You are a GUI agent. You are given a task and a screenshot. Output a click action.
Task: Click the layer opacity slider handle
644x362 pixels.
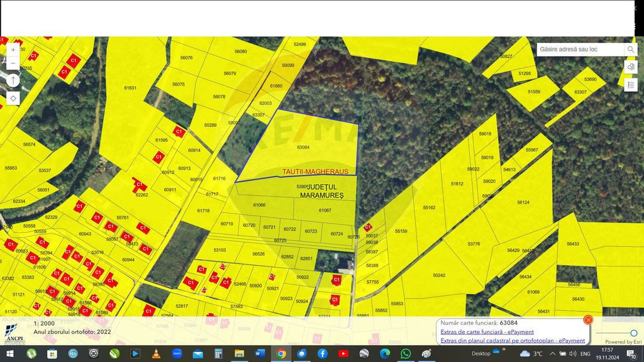[633, 333]
